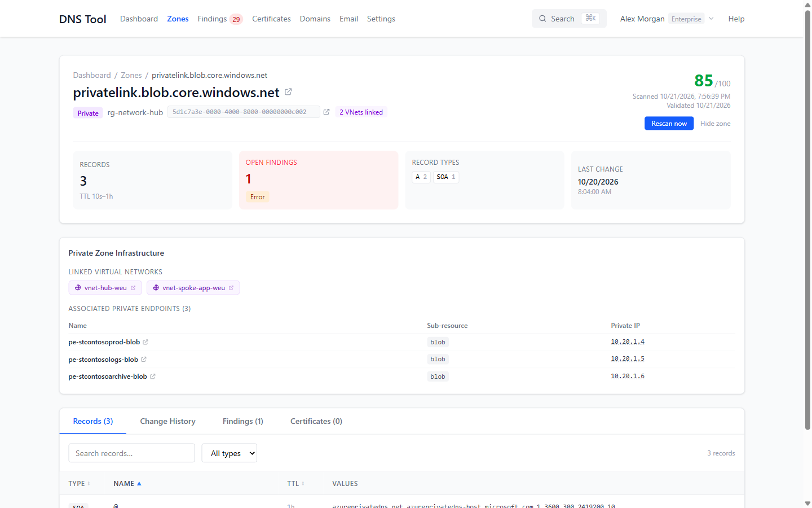The height and width of the screenshot is (508, 812).
Task: Click the page vertical scrollbar thumb
Action: (807, 220)
